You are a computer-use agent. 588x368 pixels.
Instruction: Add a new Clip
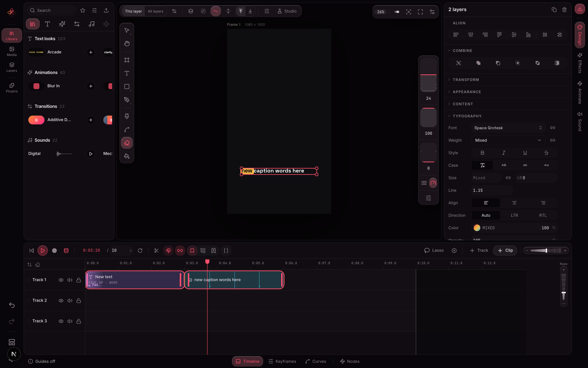pos(505,251)
